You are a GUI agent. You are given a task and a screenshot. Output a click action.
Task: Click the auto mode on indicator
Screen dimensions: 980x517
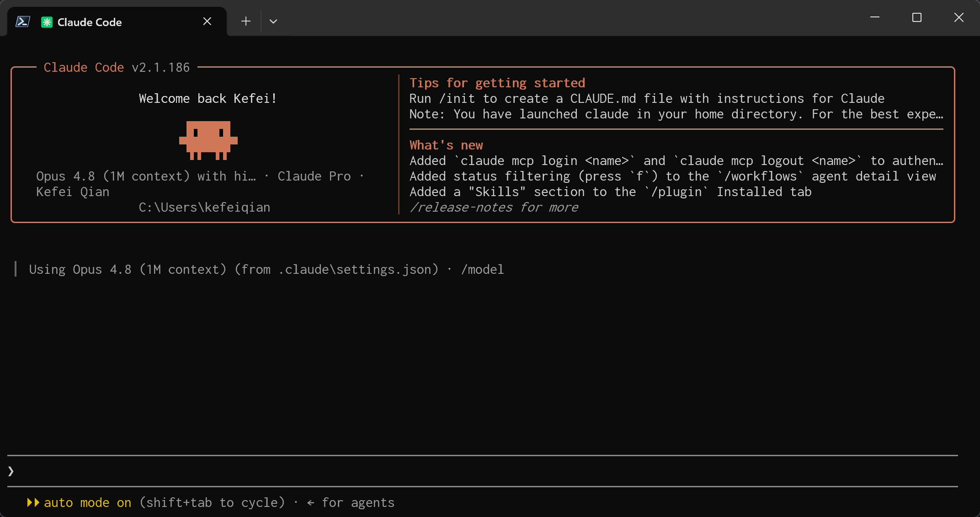87,502
